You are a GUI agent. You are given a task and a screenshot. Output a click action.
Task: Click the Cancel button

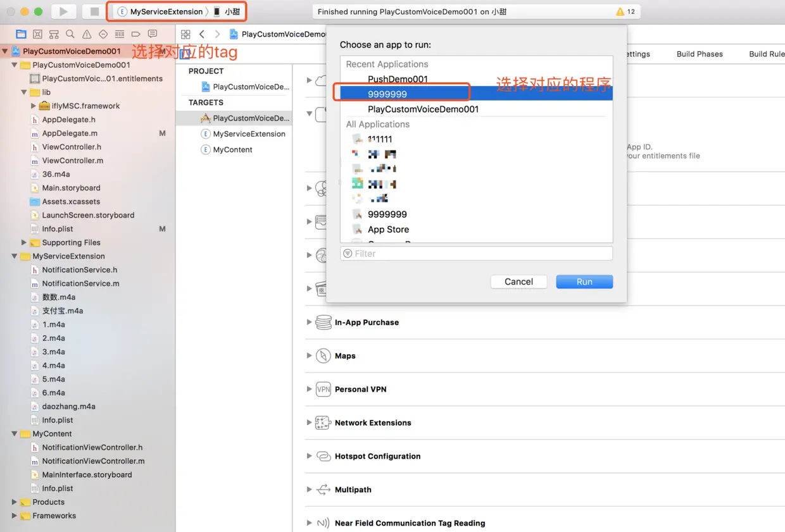[518, 281]
